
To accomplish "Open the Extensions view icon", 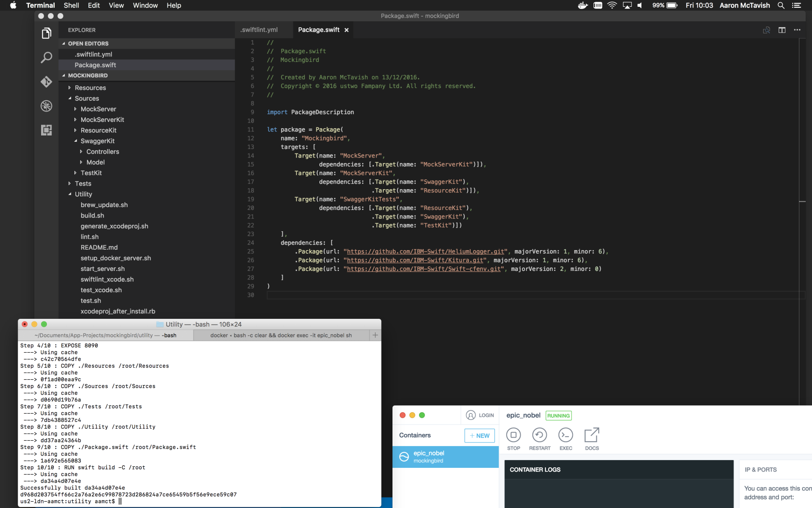I will click(46, 130).
